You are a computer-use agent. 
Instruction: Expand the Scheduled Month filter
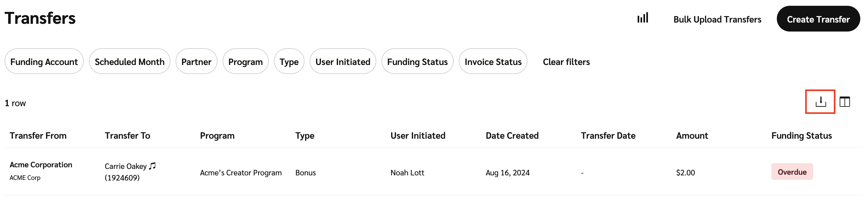point(130,61)
